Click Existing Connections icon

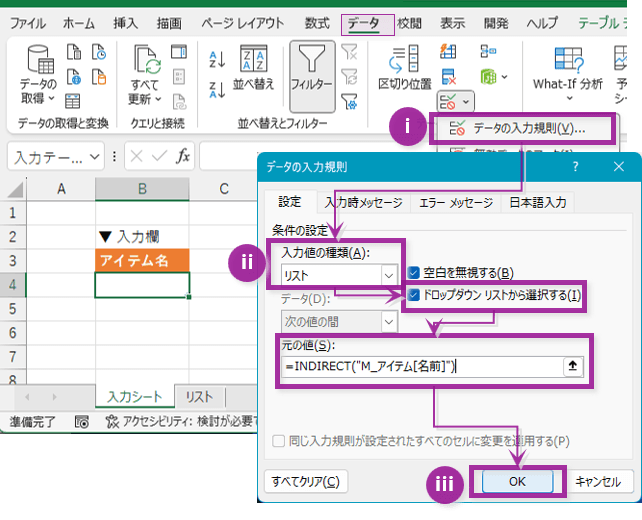(x=99, y=77)
